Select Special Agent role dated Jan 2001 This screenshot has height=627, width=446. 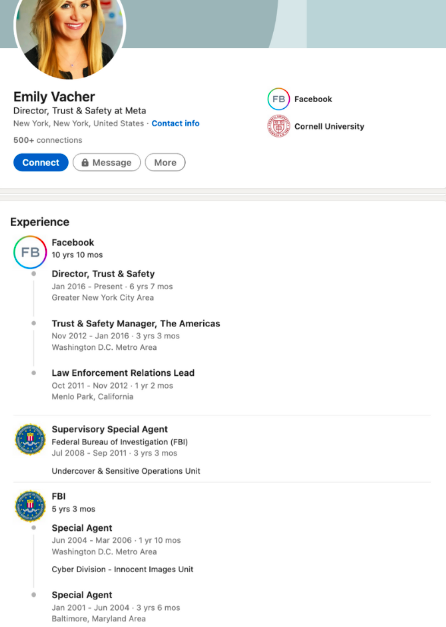coord(82,595)
